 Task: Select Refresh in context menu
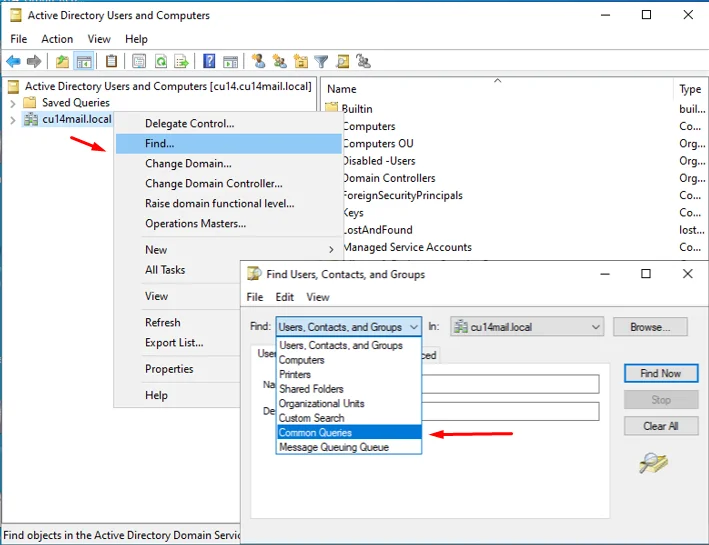178,322
